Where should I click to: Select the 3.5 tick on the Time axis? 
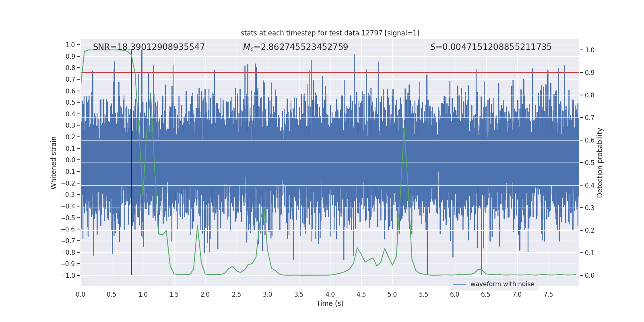point(299,294)
